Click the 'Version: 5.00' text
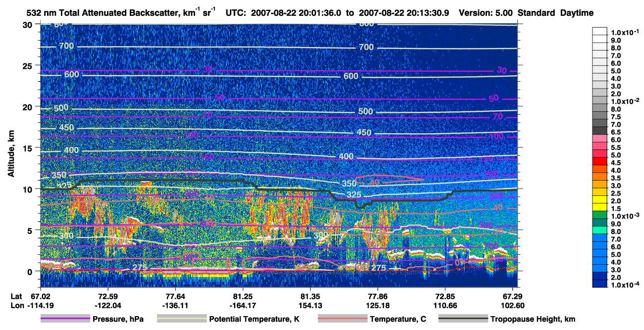This screenshot has width=644, height=330. pos(485,13)
